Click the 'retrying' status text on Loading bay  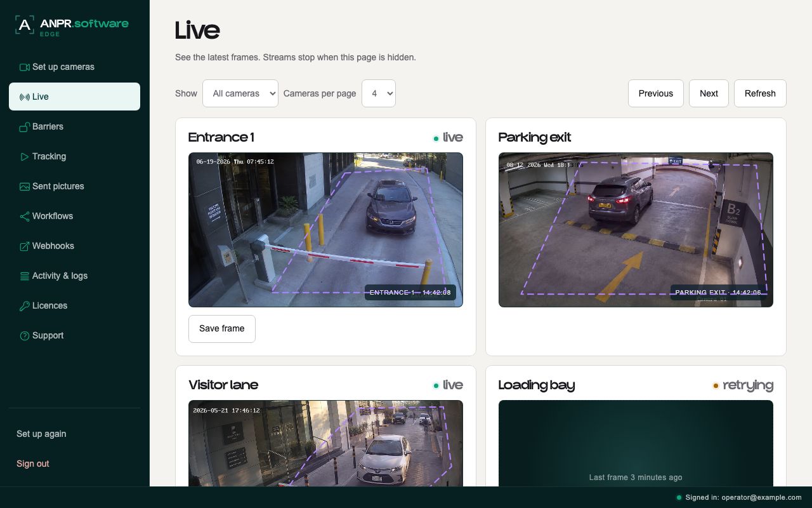[x=748, y=385]
